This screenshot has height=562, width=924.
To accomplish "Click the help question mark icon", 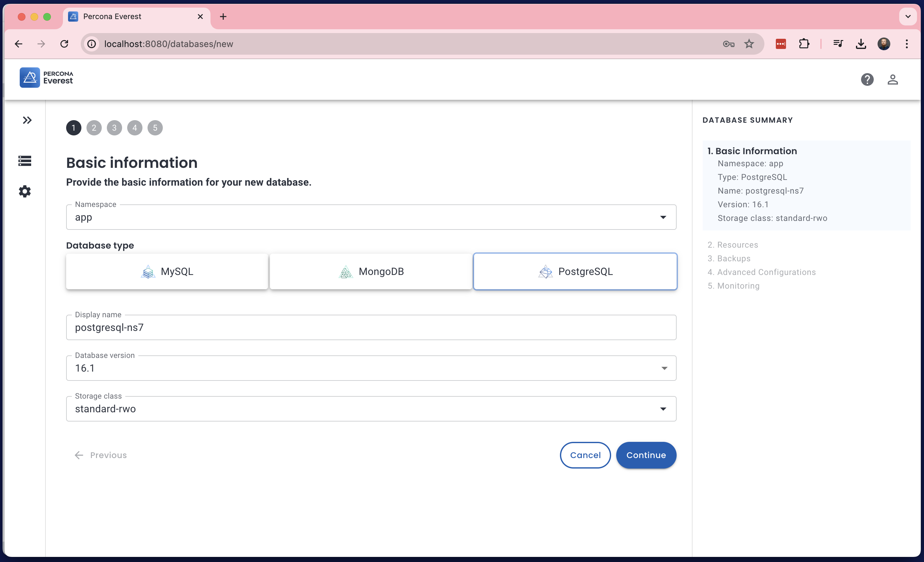I will pyautogui.click(x=867, y=79).
